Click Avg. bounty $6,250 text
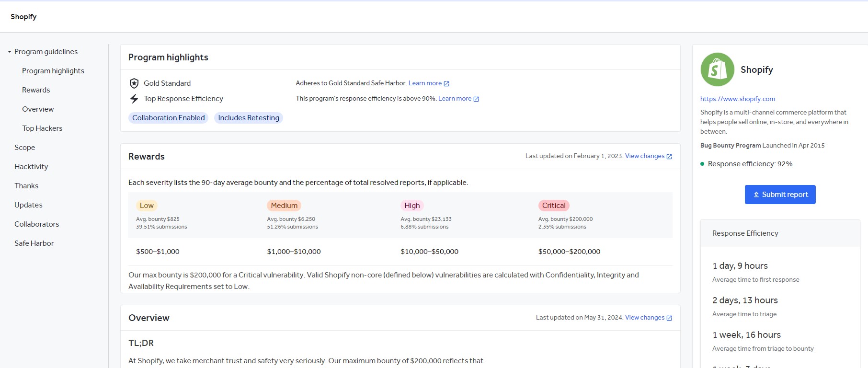Image resolution: width=868 pixels, height=368 pixels. tap(291, 219)
